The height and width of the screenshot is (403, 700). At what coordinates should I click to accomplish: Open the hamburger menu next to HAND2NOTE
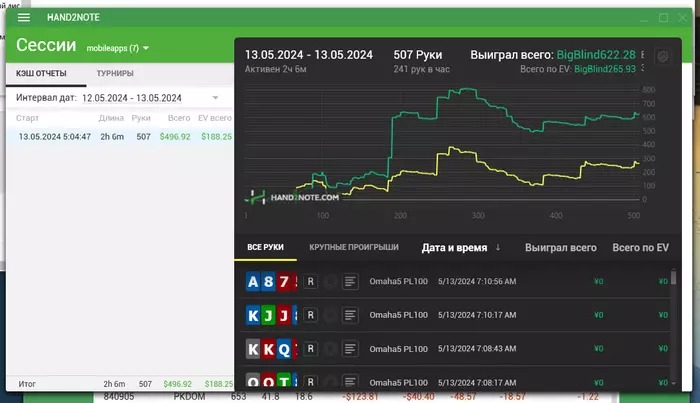pyautogui.click(x=24, y=17)
